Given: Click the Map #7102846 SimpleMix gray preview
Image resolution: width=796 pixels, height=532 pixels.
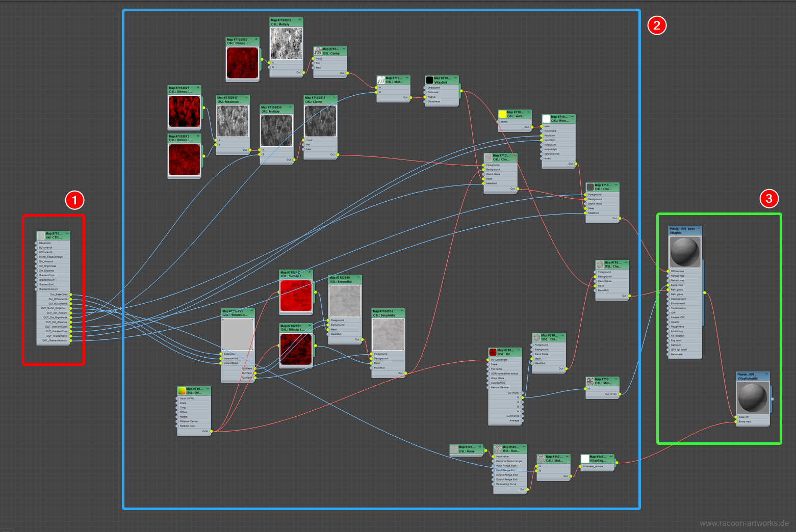Looking at the screenshot, I should click(x=345, y=301).
